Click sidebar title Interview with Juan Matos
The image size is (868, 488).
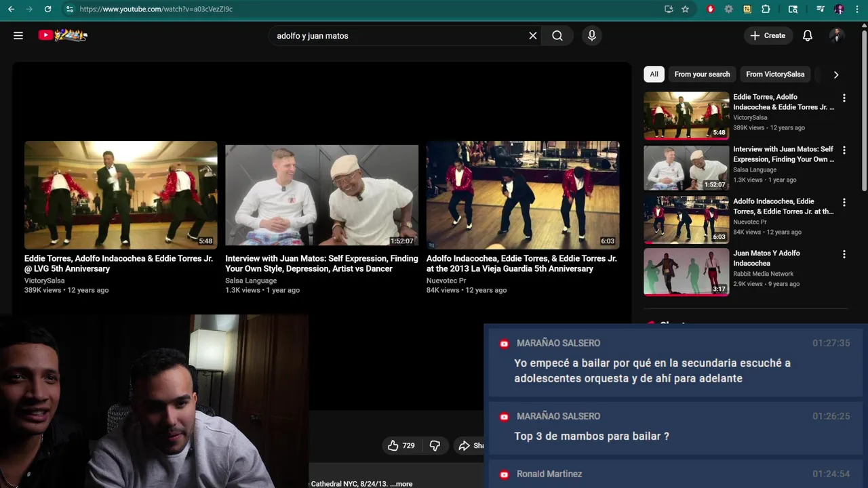pyautogui.click(x=784, y=154)
